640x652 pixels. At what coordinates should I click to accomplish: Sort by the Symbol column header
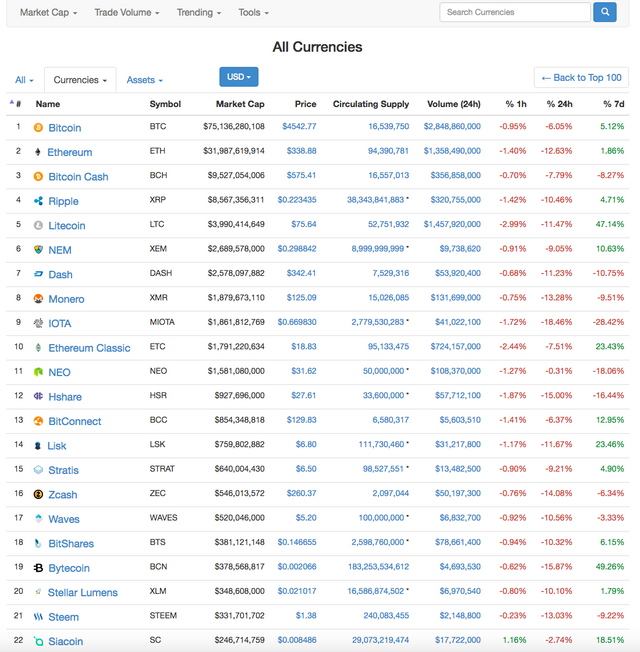165,104
